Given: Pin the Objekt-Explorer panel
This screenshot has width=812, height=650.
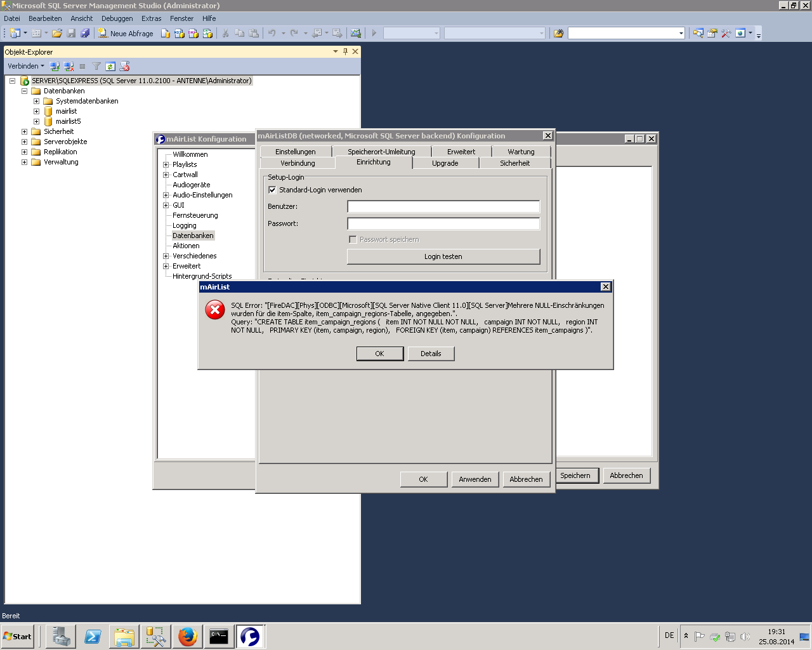Looking at the screenshot, I should point(346,51).
